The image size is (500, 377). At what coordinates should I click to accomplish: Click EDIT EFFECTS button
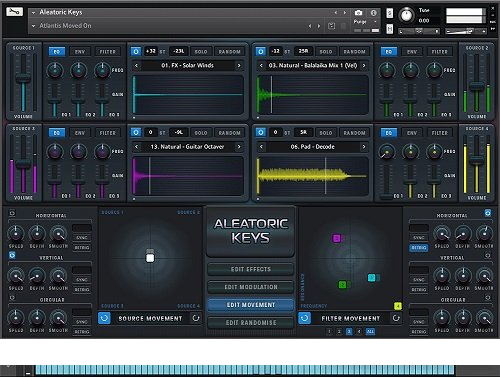click(x=251, y=269)
